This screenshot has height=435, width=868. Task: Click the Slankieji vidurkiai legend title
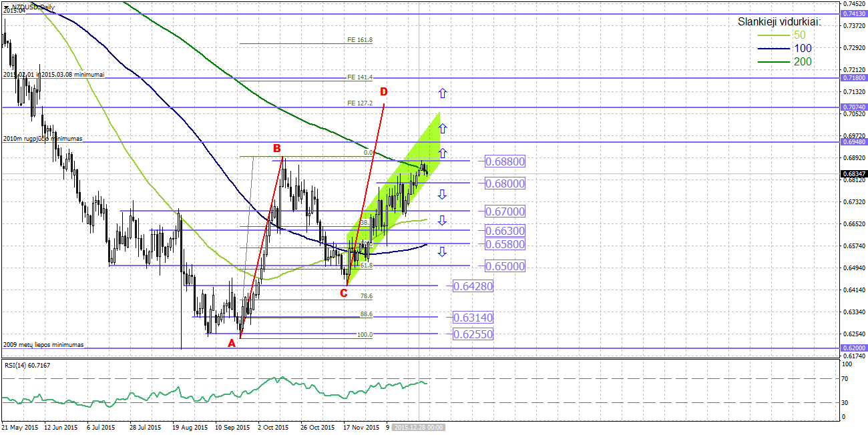click(779, 22)
